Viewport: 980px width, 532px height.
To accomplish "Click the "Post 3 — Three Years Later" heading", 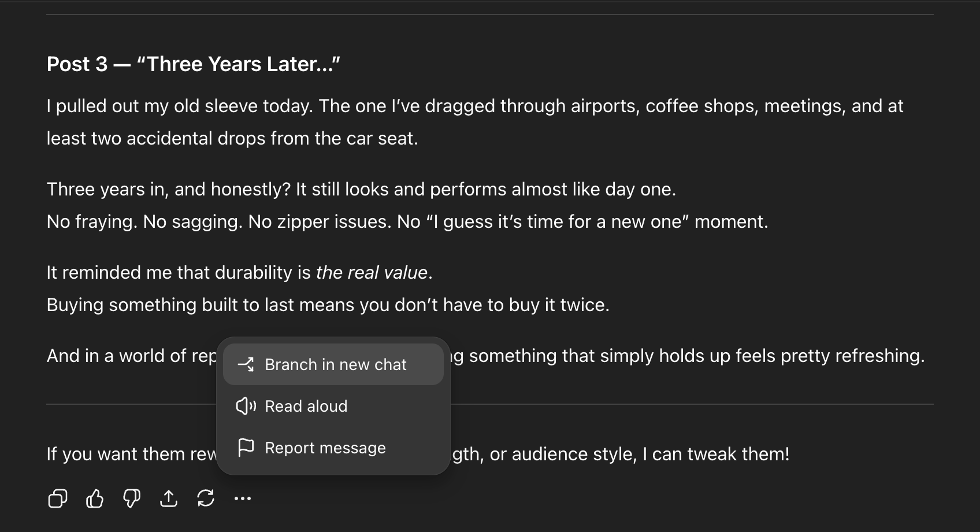I will [193, 64].
